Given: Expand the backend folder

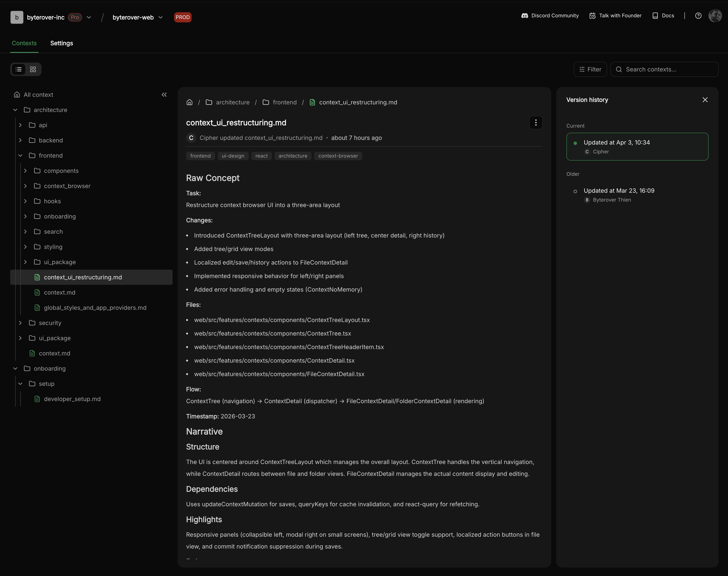Looking at the screenshot, I should coord(20,140).
